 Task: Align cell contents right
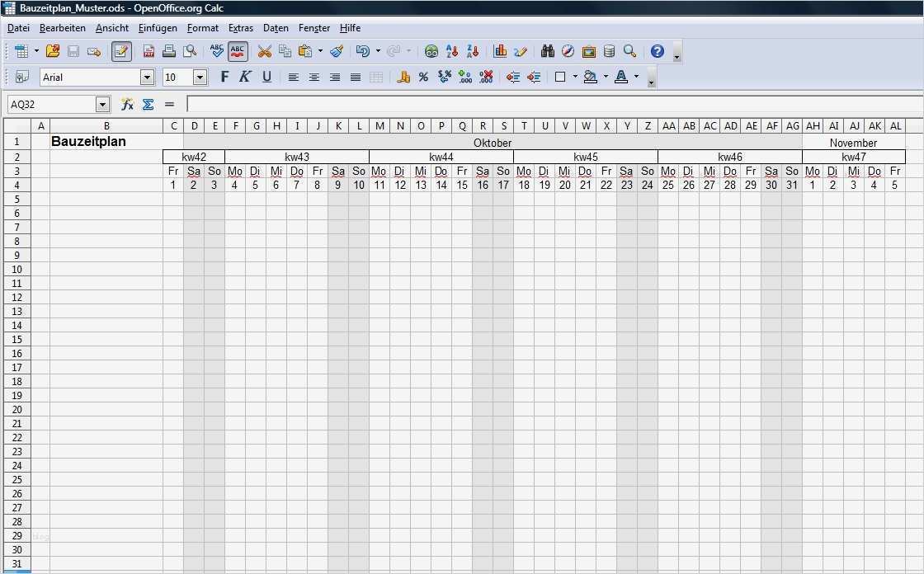coord(335,77)
